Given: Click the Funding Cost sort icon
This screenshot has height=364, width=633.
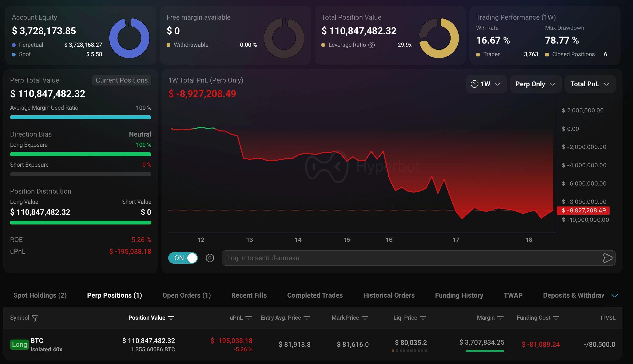Looking at the screenshot, I should (556, 318).
